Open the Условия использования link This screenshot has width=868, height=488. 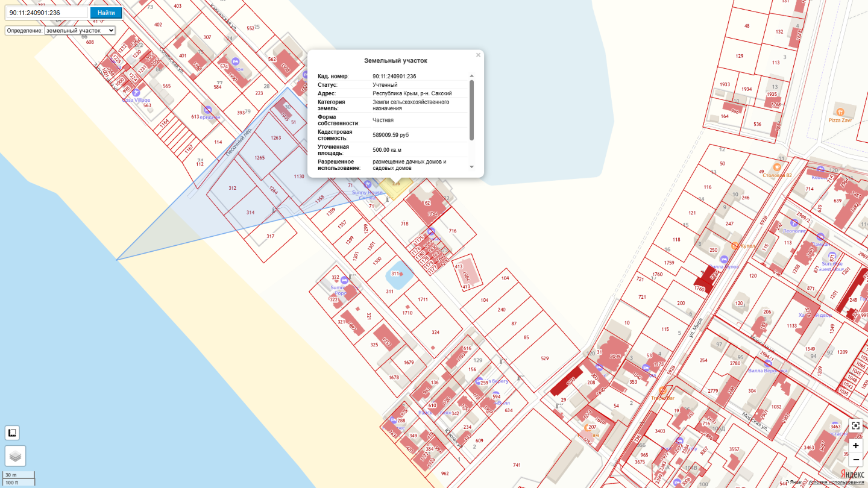click(836, 483)
